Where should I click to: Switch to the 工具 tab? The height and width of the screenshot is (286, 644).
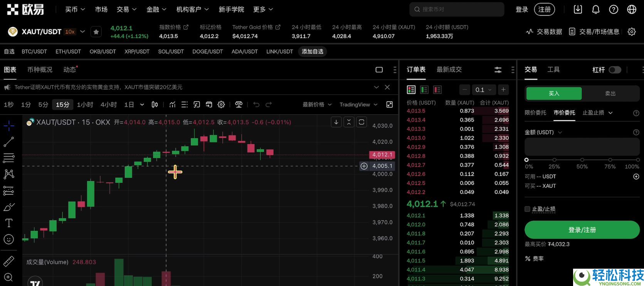click(553, 70)
